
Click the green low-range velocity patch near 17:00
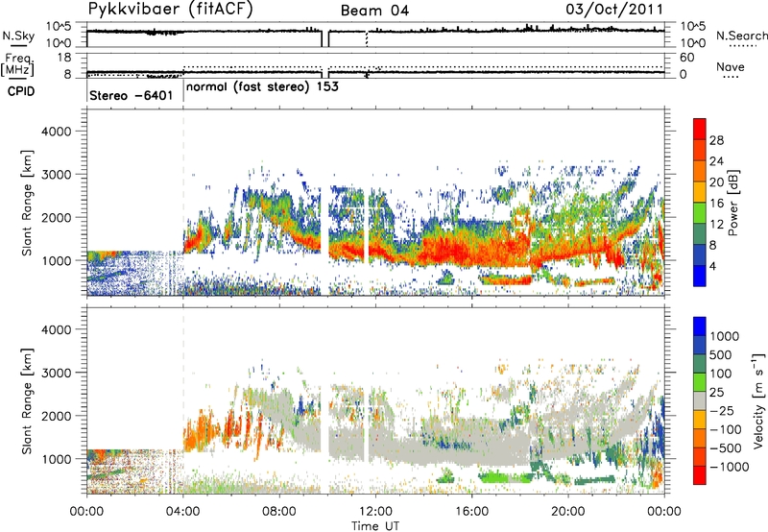pyautogui.click(x=505, y=477)
